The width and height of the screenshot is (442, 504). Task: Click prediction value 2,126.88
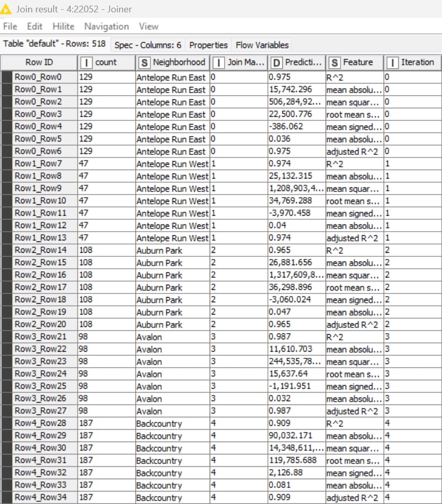[286, 473]
